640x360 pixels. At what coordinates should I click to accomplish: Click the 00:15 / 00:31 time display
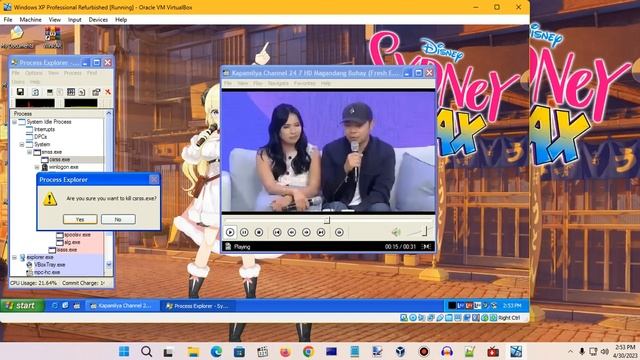400,247
